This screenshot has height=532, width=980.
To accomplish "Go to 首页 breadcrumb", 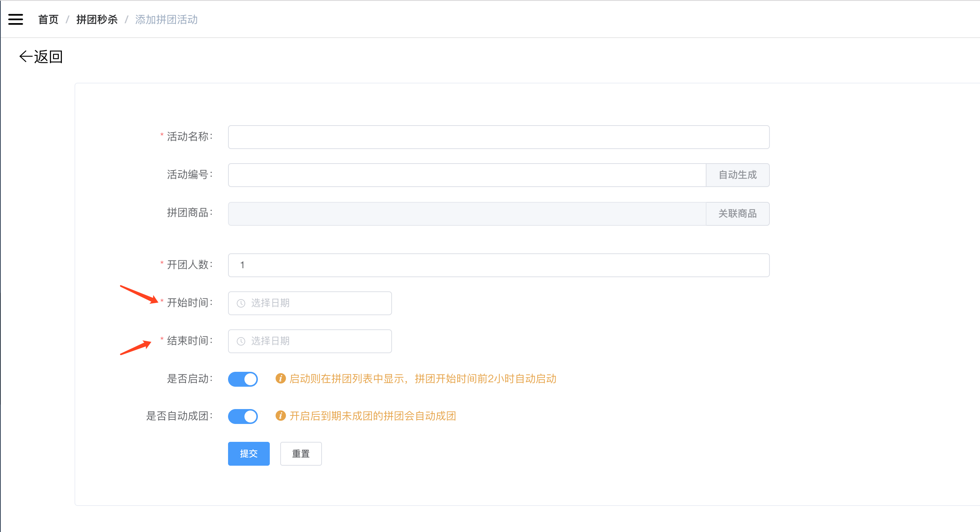I will click(x=48, y=19).
